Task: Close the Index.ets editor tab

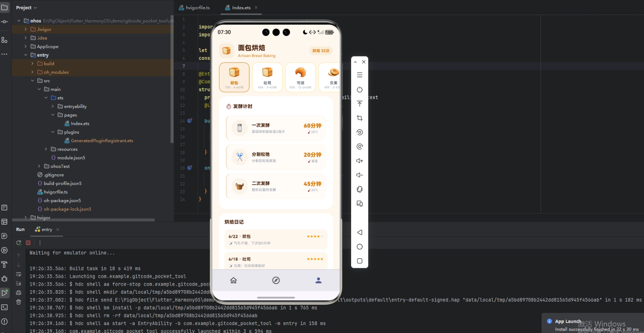Action: [256, 8]
